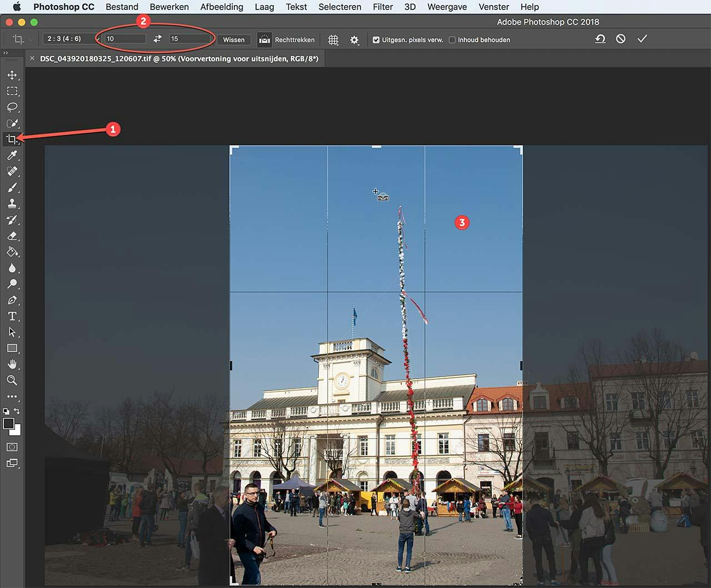Image resolution: width=711 pixels, height=588 pixels.
Task: Select the Zoom tool
Action: [12, 381]
